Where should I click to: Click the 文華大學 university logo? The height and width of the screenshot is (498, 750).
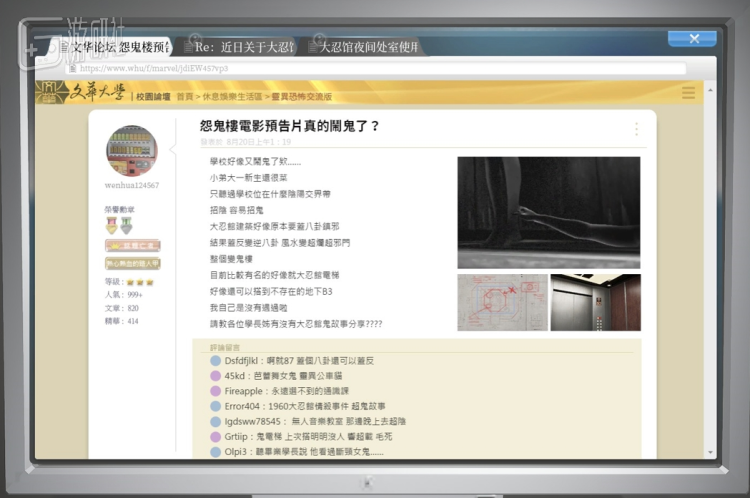(81, 93)
